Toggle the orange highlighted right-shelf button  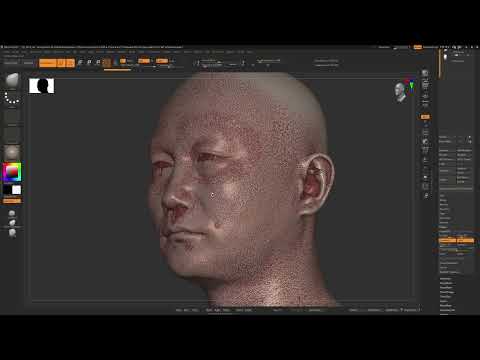coord(425,117)
